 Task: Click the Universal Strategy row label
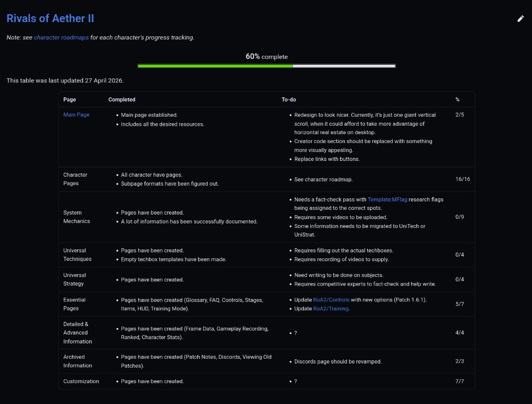pyautogui.click(x=75, y=279)
